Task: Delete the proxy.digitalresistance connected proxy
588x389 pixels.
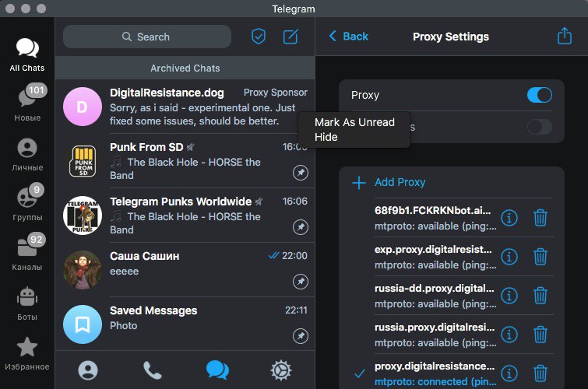Action: (x=540, y=373)
